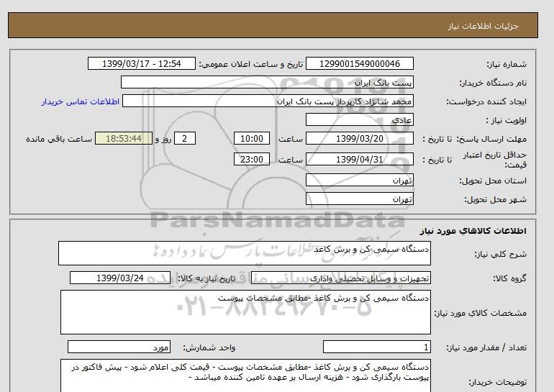The width and height of the screenshot is (554, 392).
Task: Click the label توضیحات خریدار
Action: click(x=497, y=382)
